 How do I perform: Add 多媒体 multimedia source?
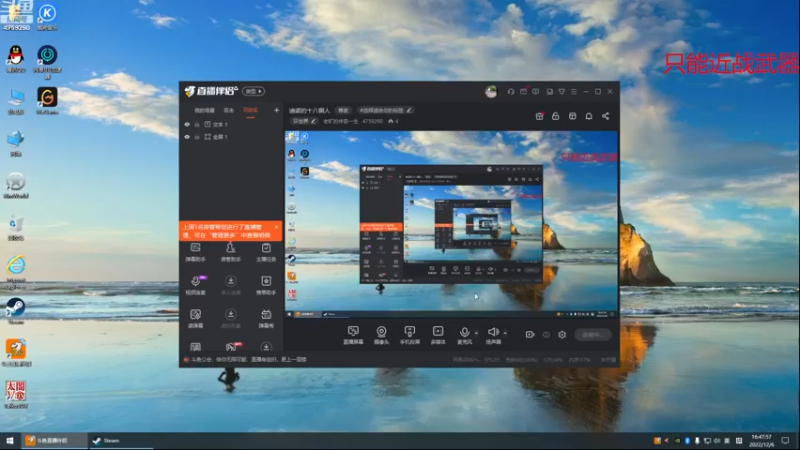pos(438,335)
